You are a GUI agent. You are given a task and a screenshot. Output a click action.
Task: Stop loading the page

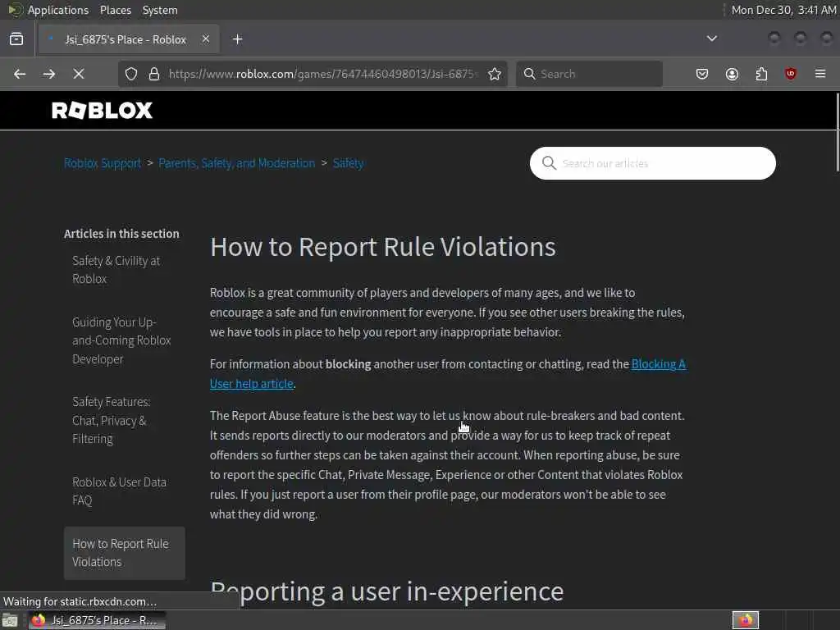click(79, 74)
